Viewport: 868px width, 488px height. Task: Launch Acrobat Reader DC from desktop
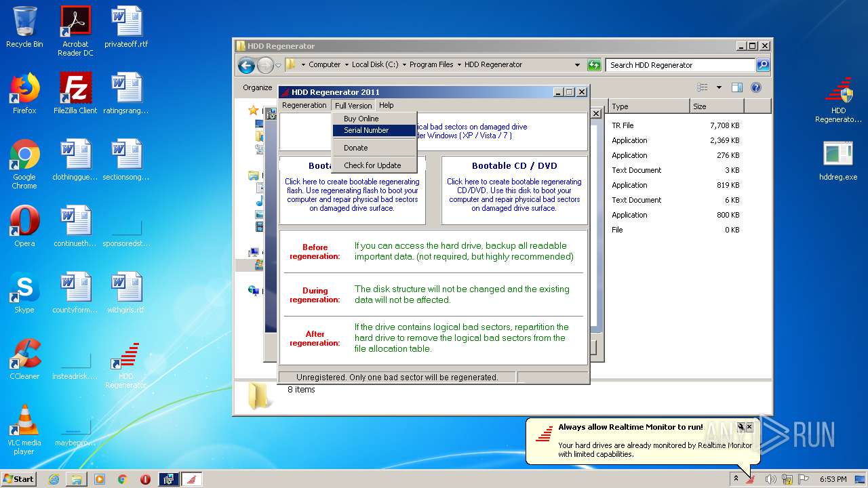click(x=75, y=30)
